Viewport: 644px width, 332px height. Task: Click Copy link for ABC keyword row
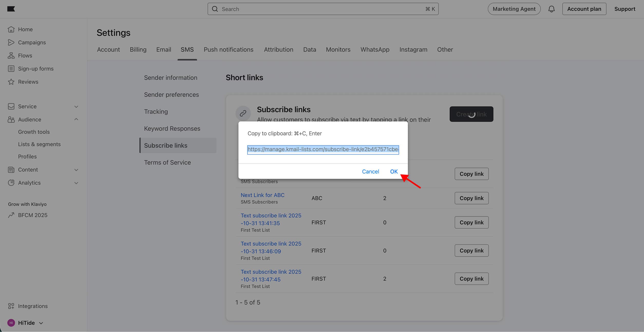471,198
